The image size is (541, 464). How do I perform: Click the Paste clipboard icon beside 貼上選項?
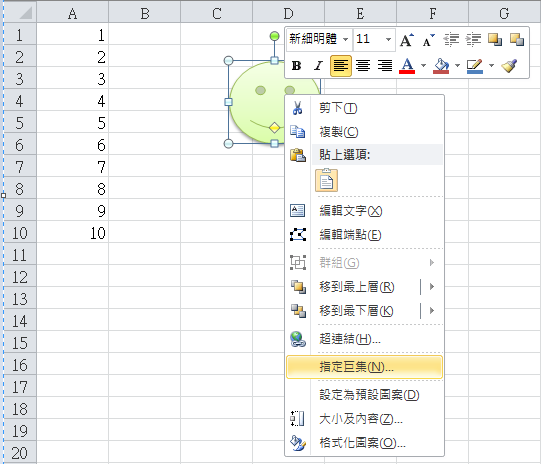(297, 155)
